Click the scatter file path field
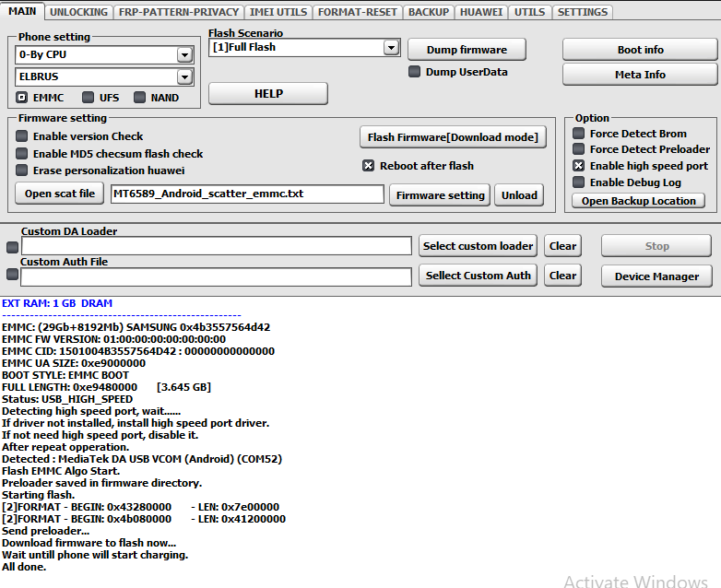The image size is (721, 588). [247, 194]
